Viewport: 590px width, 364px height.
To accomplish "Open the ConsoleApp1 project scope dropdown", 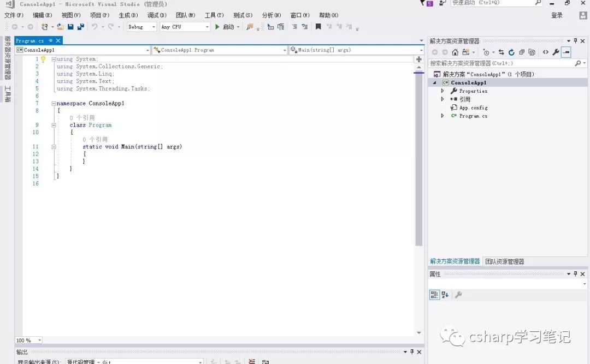I will pyautogui.click(x=83, y=50).
